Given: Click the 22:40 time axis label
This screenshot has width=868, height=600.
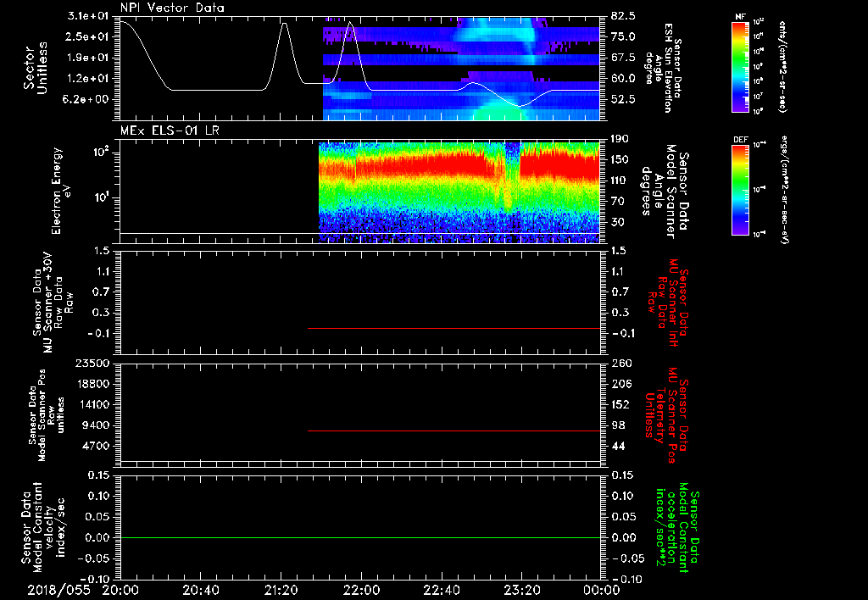Looking at the screenshot, I should pyautogui.click(x=441, y=590).
